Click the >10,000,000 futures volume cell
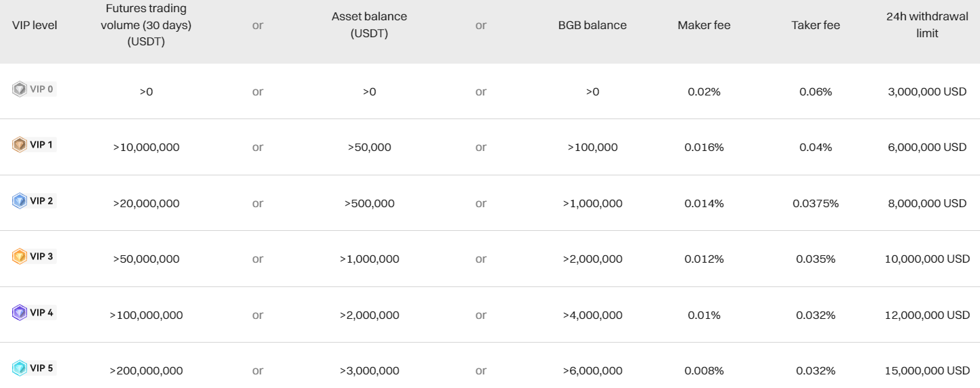Viewport: 980px width, 388px height. [146, 147]
